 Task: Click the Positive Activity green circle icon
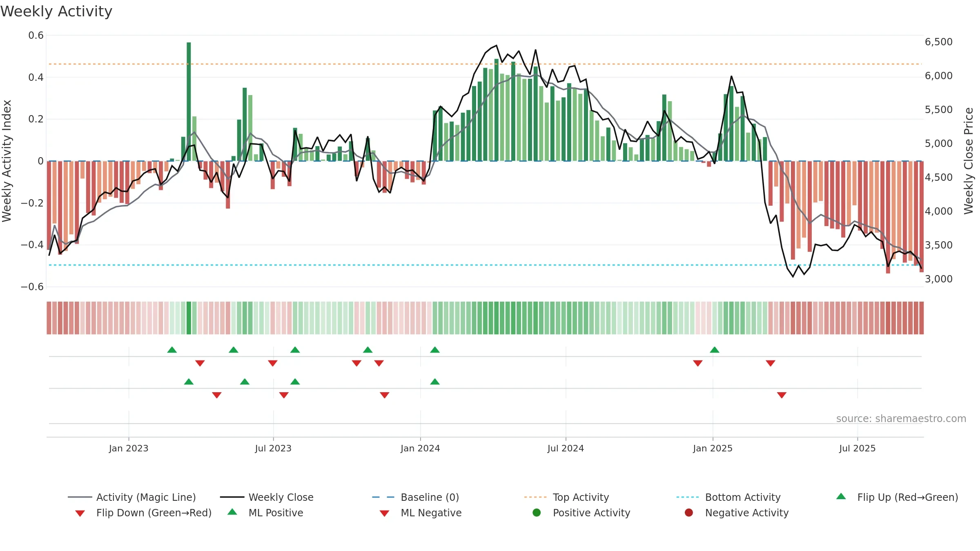click(x=537, y=513)
